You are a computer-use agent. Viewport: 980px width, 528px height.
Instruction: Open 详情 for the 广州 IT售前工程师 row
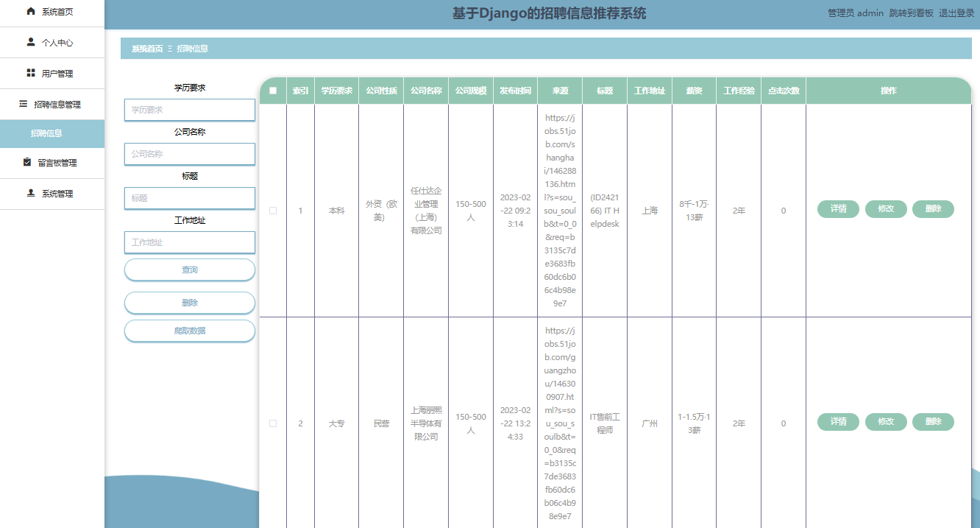[838, 422]
